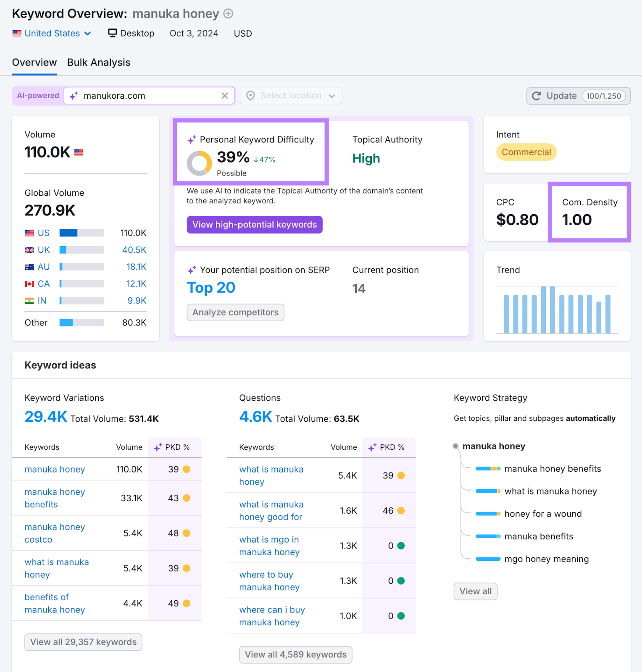Screen dimensions: 642x672
Task: Open what is mgo in manuka honey link
Action: (x=269, y=546)
